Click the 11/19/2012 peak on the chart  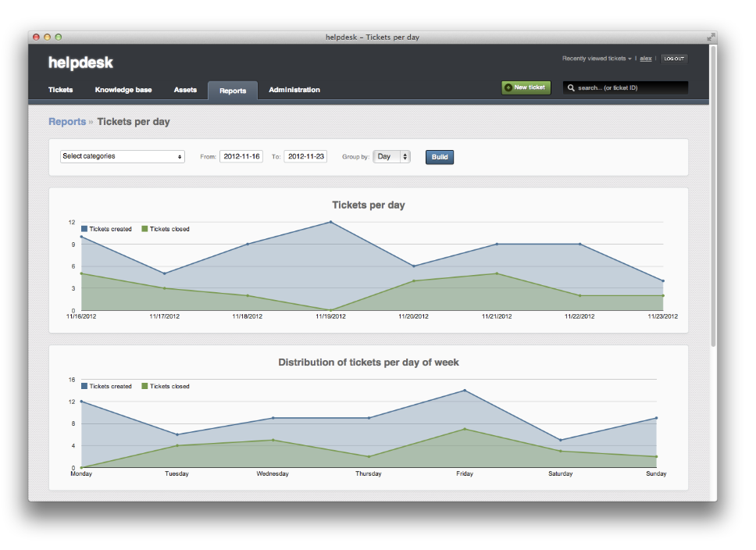click(329, 222)
